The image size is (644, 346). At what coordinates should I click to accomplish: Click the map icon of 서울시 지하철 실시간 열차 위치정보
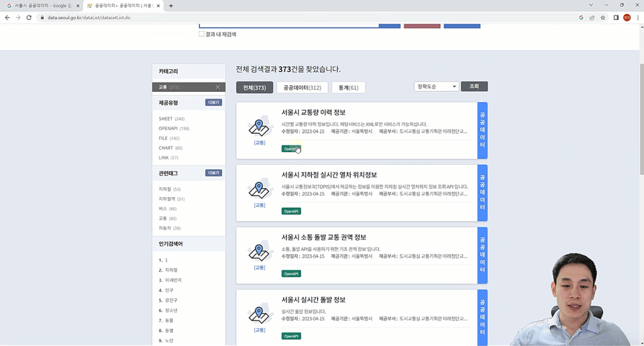[x=259, y=188]
